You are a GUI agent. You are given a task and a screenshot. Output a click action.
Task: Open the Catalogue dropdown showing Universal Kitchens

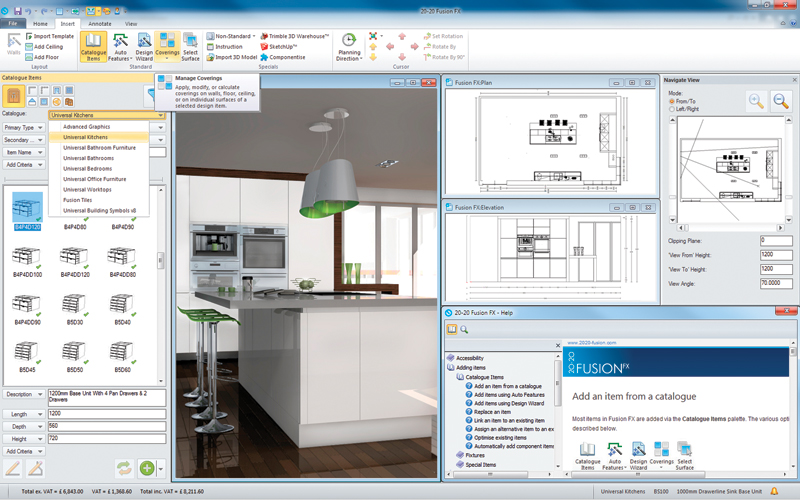coord(107,115)
